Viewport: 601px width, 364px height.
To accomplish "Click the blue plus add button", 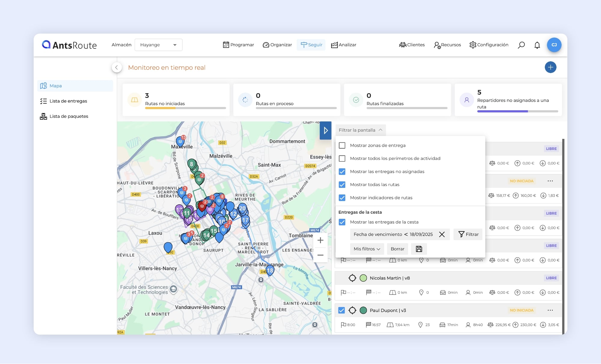I will (x=550, y=67).
